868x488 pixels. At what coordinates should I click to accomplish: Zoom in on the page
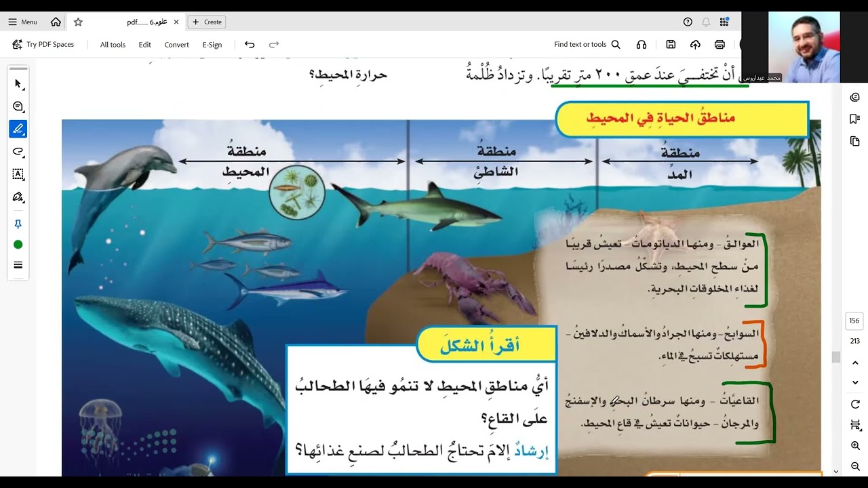tap(854, 446)
